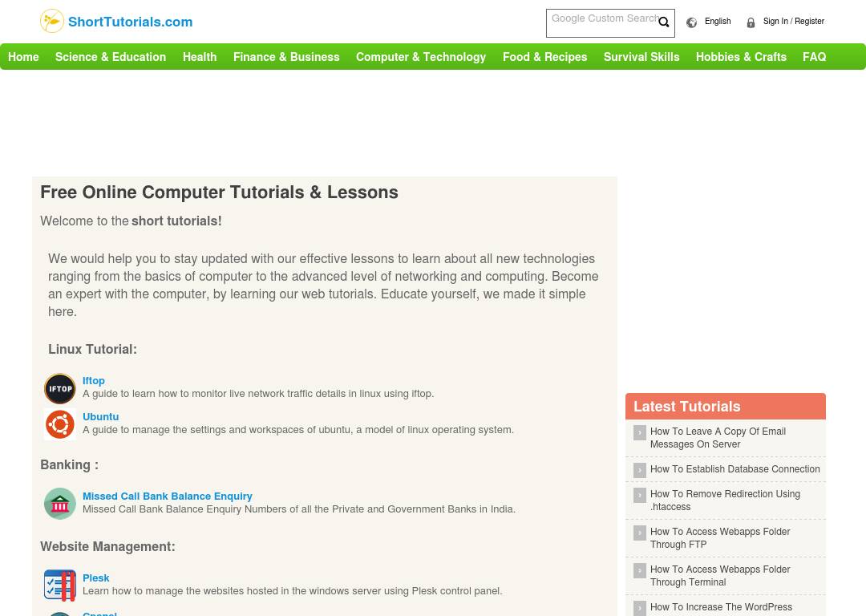Open How To Remove Redirection Using .htaccess
The height and width of the screenshot is (616, 866).
click(725, 500)
